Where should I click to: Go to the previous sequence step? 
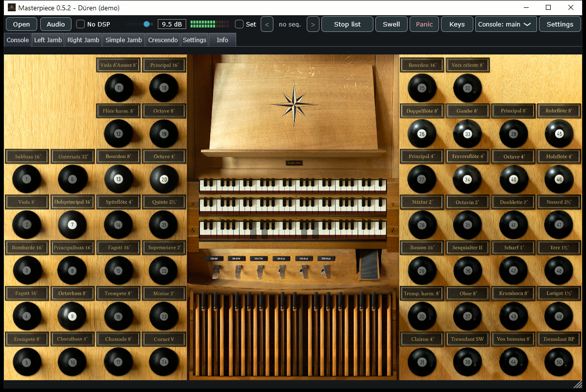coord(267,24)
